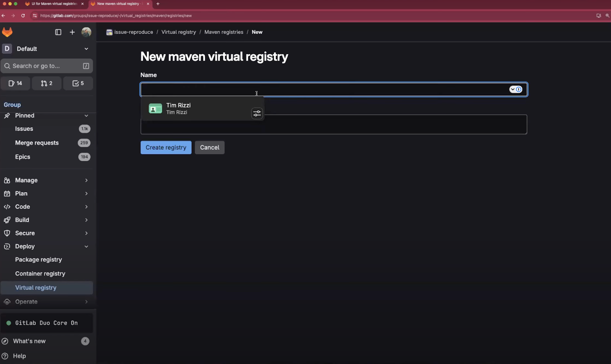Click the GitLab fox logo
The height and width of the screenshot is (364, 611).
click(7, 32)
